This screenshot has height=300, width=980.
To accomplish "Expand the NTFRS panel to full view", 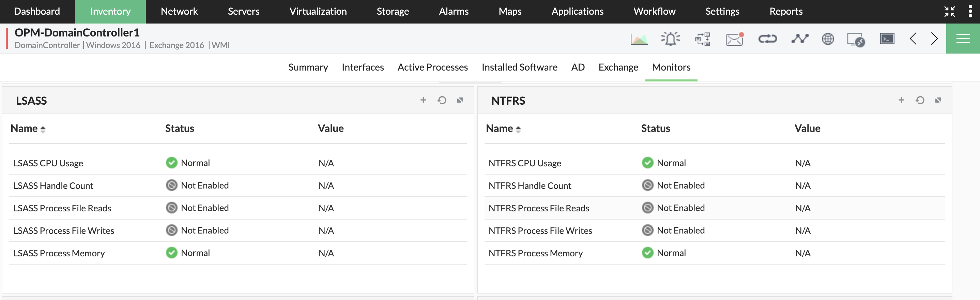I will tap(938, 100).
